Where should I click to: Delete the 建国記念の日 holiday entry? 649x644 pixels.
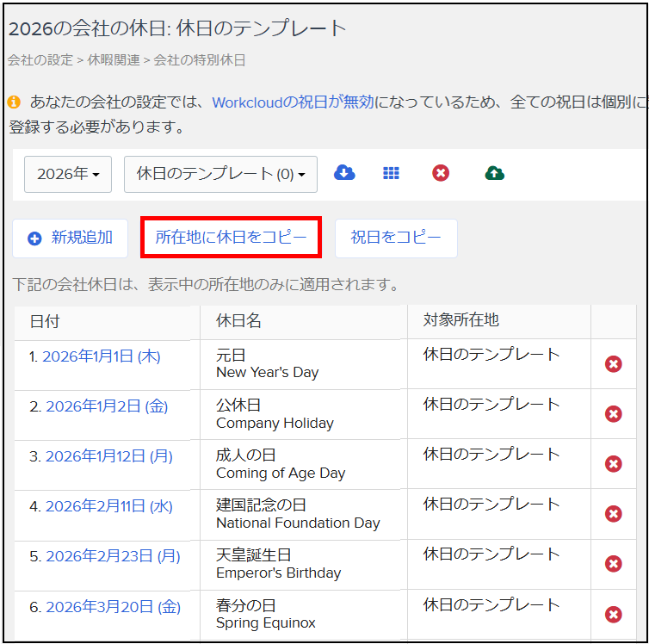614,514
